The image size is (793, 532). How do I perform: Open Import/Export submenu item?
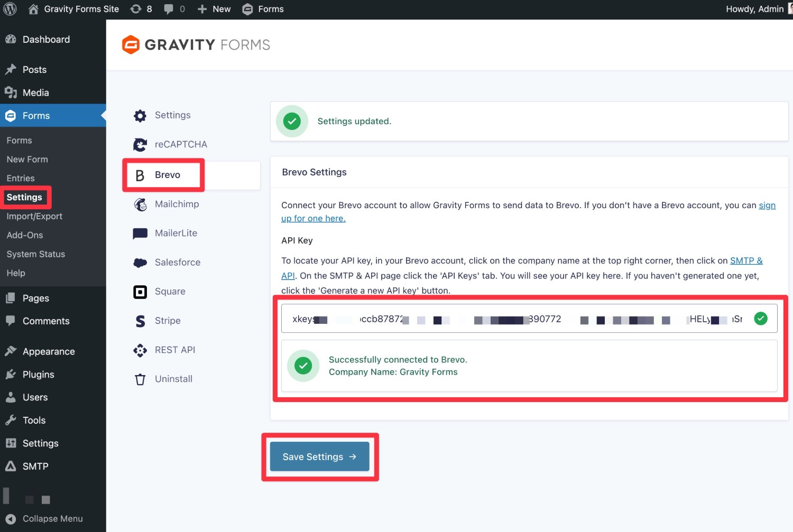point(34,217)
